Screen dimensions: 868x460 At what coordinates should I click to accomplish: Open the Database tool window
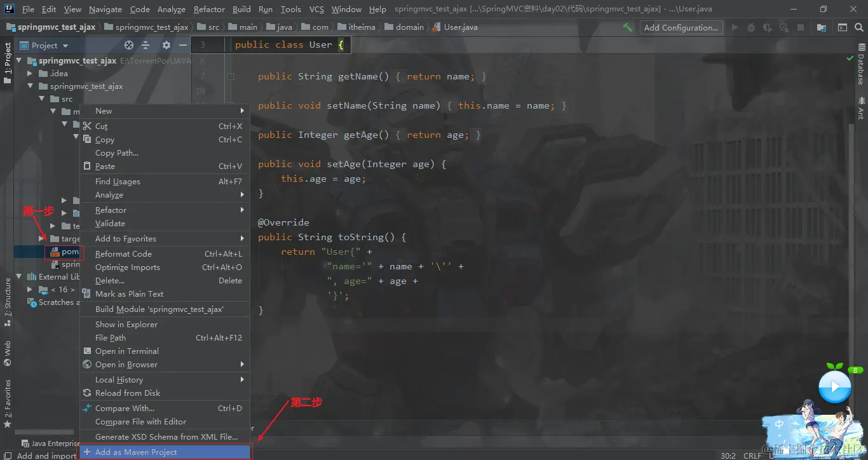point(861,65)
